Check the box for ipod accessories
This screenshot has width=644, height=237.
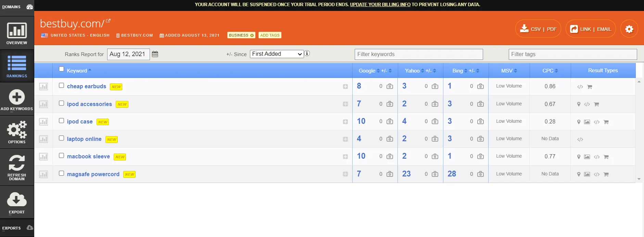point(61,103)
